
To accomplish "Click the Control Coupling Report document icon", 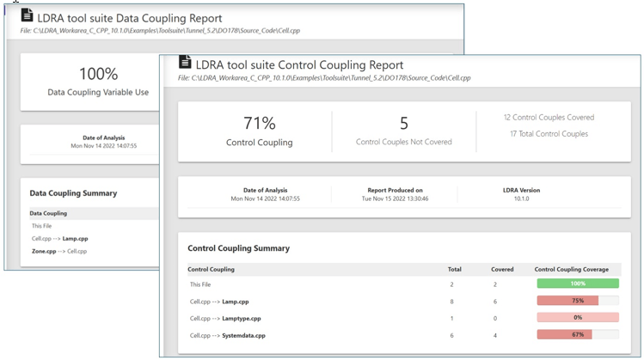I will [x=185, y=62].
